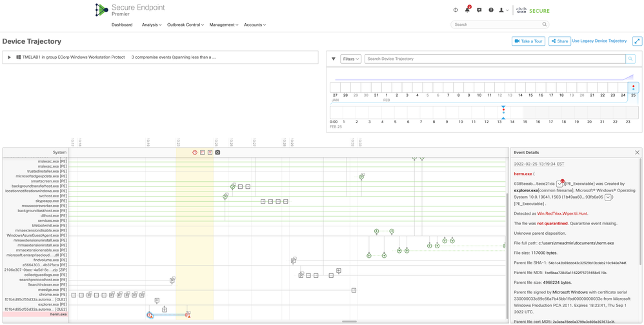Open the Management dropdown menu
The image size is (644, 325).
[x=224, y=25]
